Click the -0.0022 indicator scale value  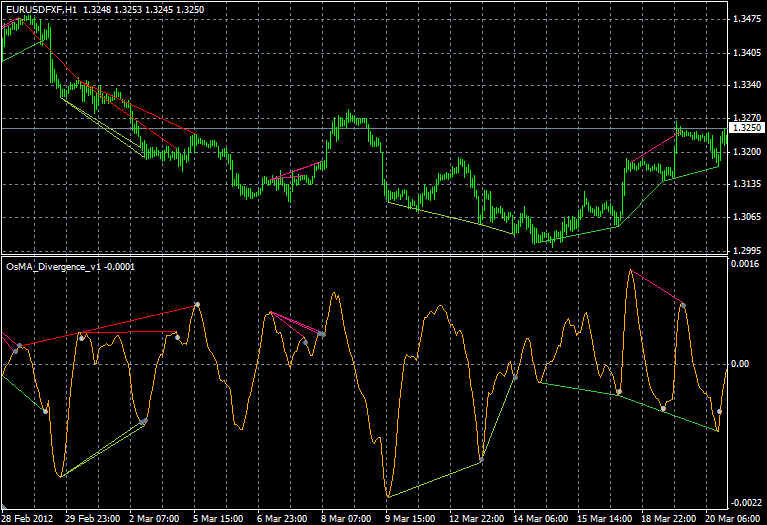[745, 502]
